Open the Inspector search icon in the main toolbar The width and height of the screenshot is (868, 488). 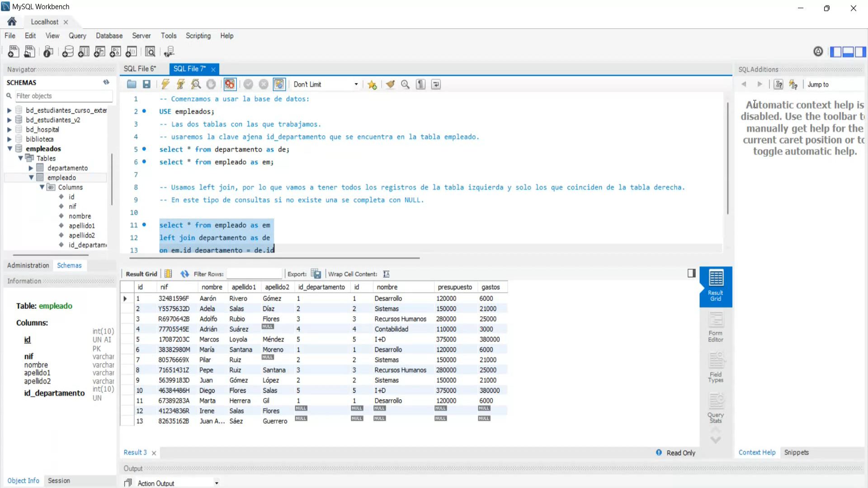[x=150, y=52]
